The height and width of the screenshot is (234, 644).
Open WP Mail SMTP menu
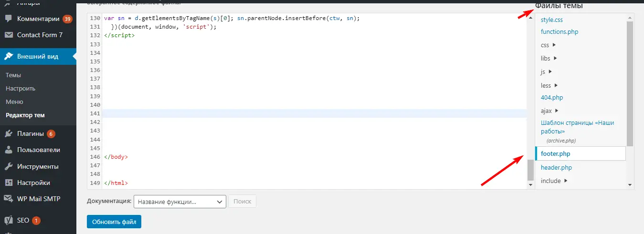(38, 199)
